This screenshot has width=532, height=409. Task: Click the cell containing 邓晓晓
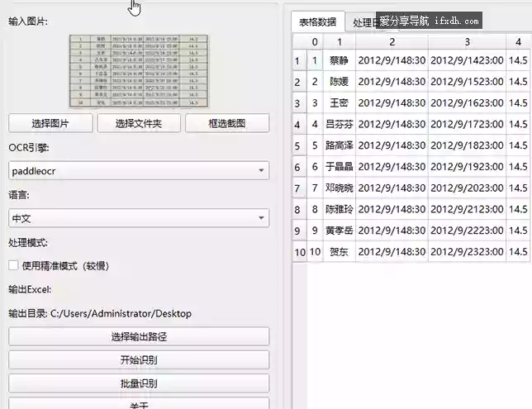coord(340,188)
